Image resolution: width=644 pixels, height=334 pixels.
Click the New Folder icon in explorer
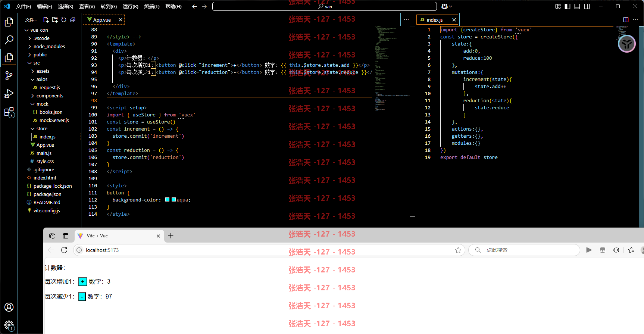pyautogui.click(x=55, y=20)
